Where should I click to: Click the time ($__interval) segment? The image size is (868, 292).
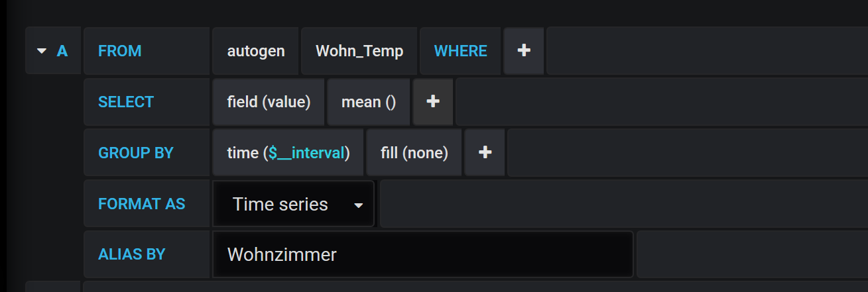click(x=288, y=153)
